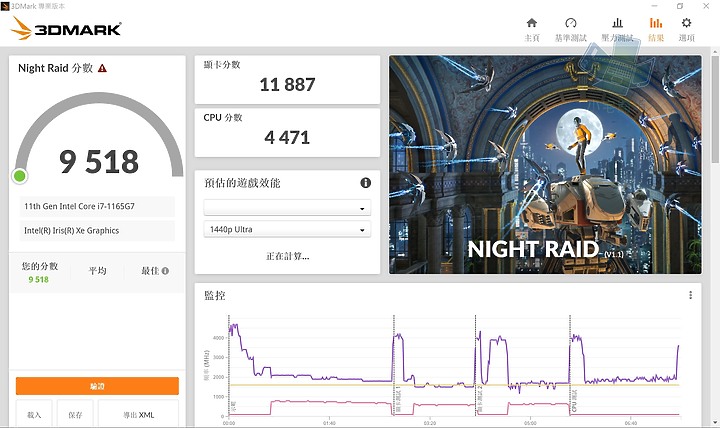Click the green 9 518 your score value

point(39,280)
